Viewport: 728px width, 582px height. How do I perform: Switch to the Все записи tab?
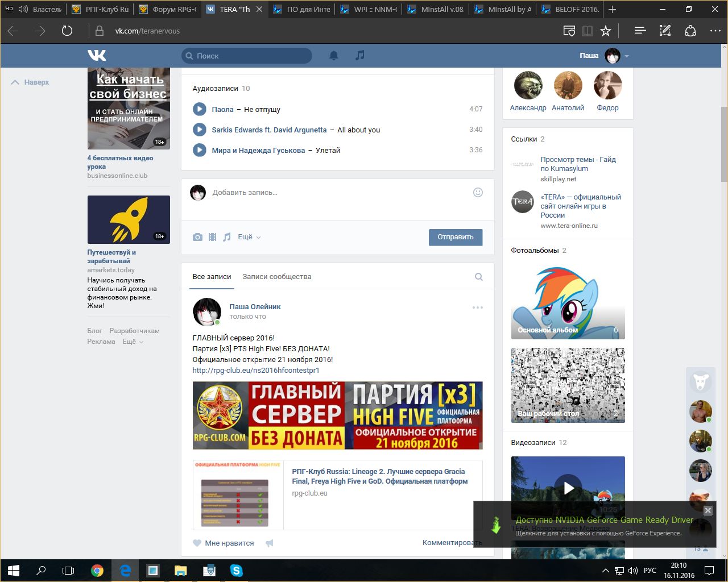(x=212, y=277)
